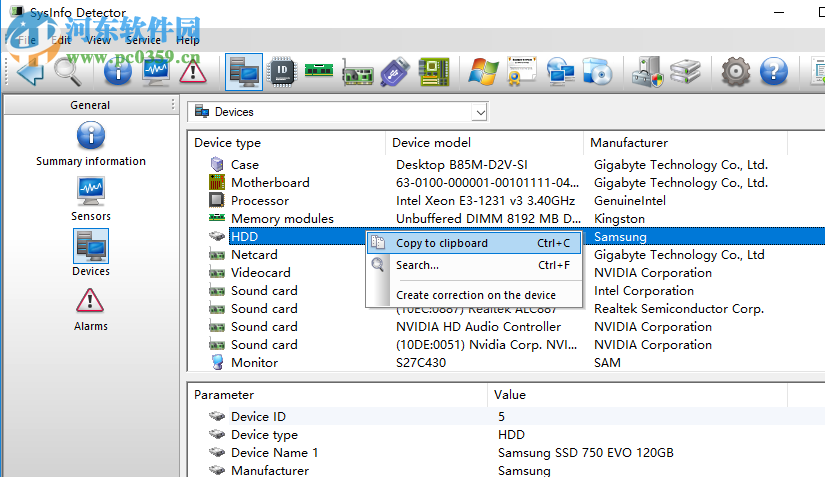Open the Help menu
Viewport: 825px width, 477px height.
click(187, 40)
